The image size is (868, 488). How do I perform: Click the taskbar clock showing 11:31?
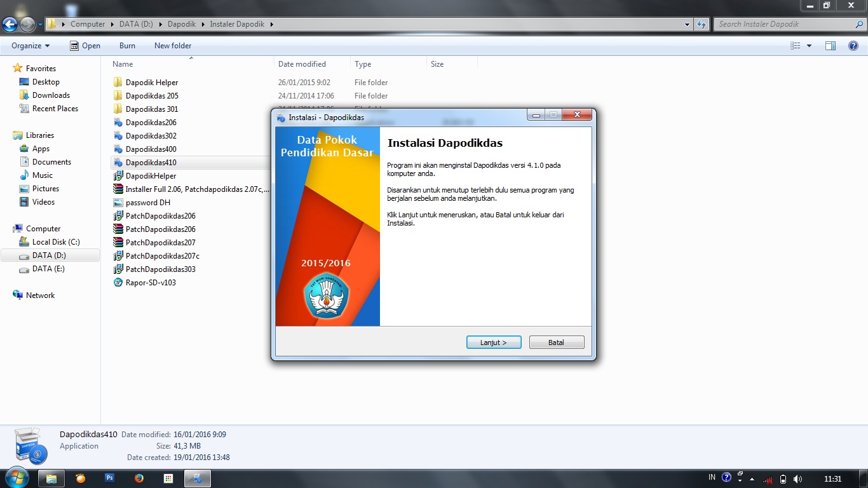pos(832,479)
